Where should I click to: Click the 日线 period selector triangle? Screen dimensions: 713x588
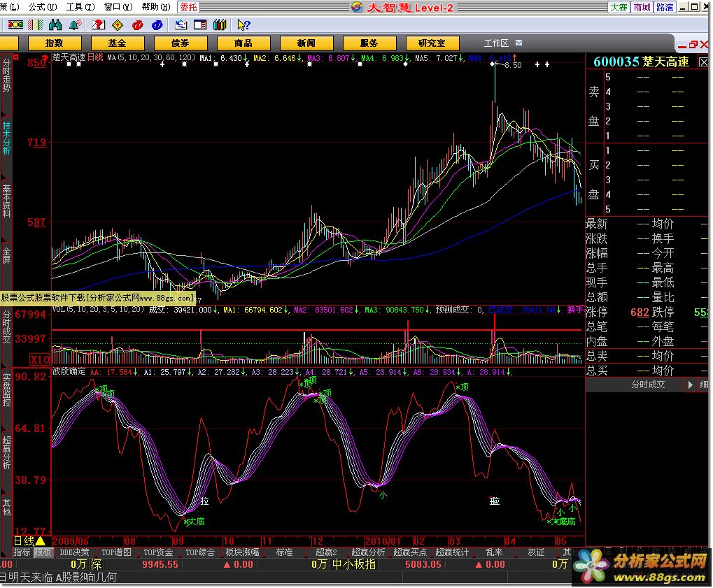pos(40,541)
